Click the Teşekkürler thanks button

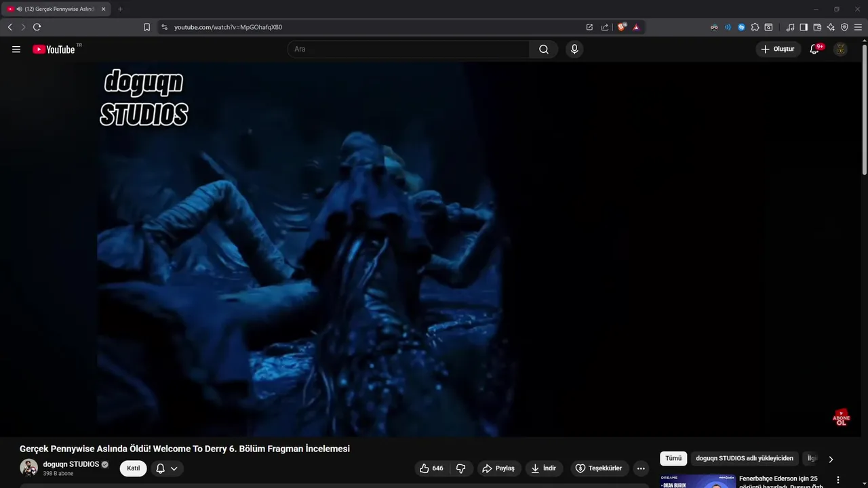pos(599,468)
